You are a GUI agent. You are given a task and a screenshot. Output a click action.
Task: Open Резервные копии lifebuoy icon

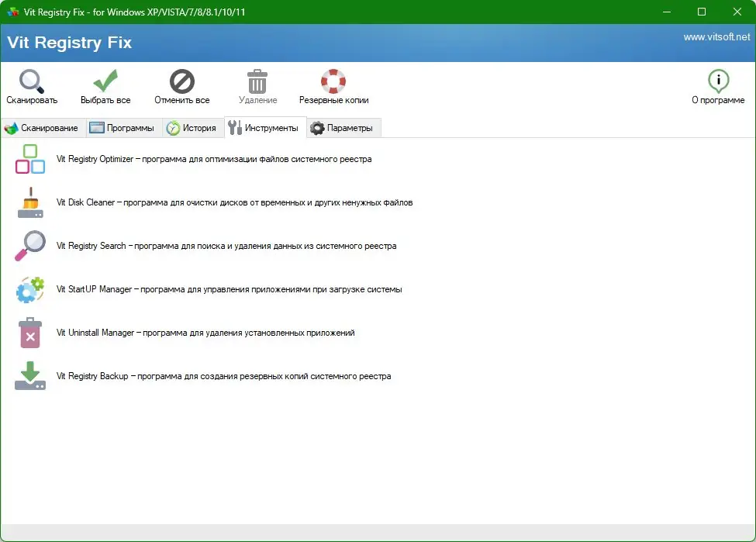click(x=333, y=81)
